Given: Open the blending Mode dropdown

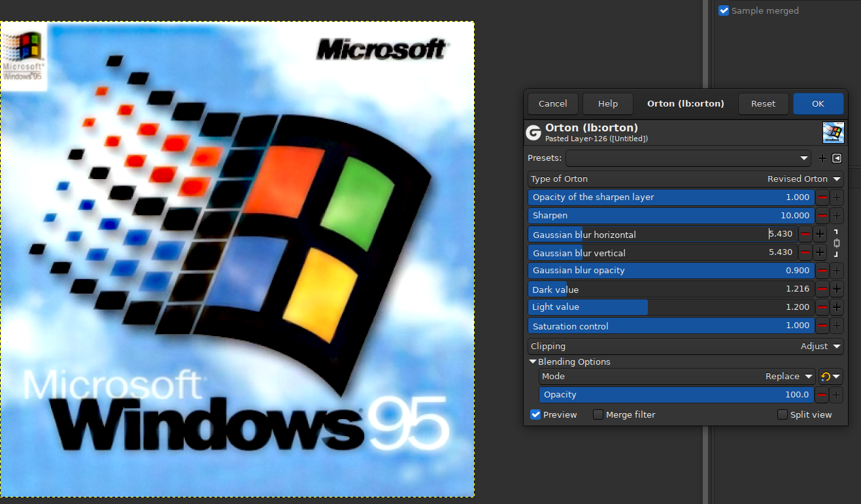Looking at the screenshot, I should click(x=677, y=377).
